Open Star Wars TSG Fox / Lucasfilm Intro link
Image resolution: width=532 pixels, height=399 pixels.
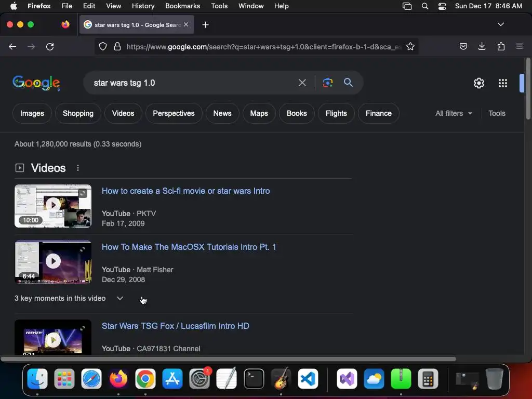click(x=176, y=326)
